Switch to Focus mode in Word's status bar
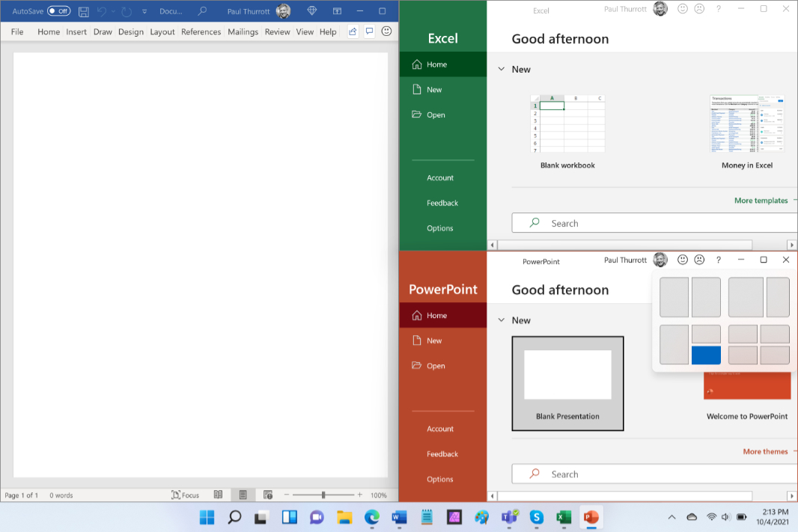Image resolution: width=798 pixels, height=532 pixels. tap(185, 495)
